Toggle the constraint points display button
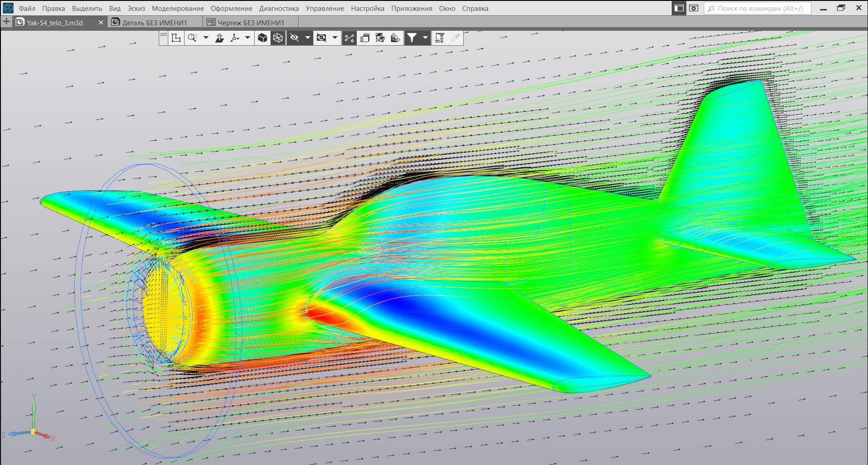Image resolution: width=868 pixels, height=465 pixels. pos(349,38)
